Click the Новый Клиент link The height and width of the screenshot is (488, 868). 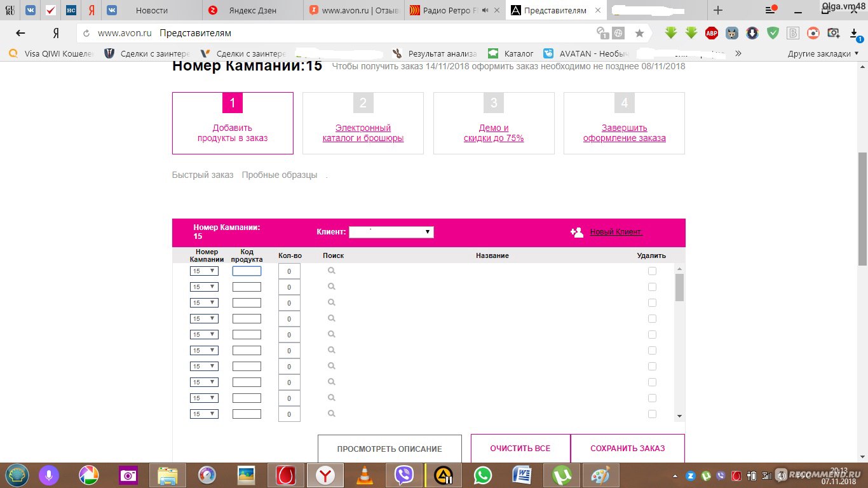click(x=616, y=232)
